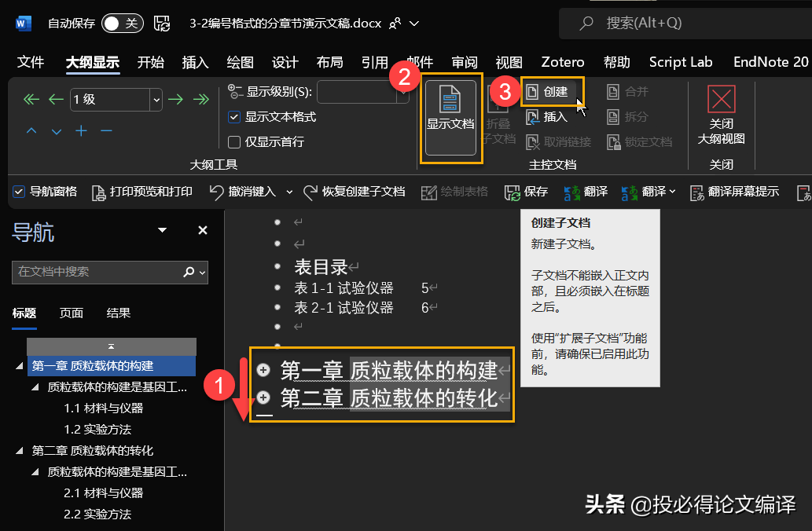This screenshot has height=531, width=812.
Task: Open navigation pane options dropdown triangle
Action: tap(162, 230)
